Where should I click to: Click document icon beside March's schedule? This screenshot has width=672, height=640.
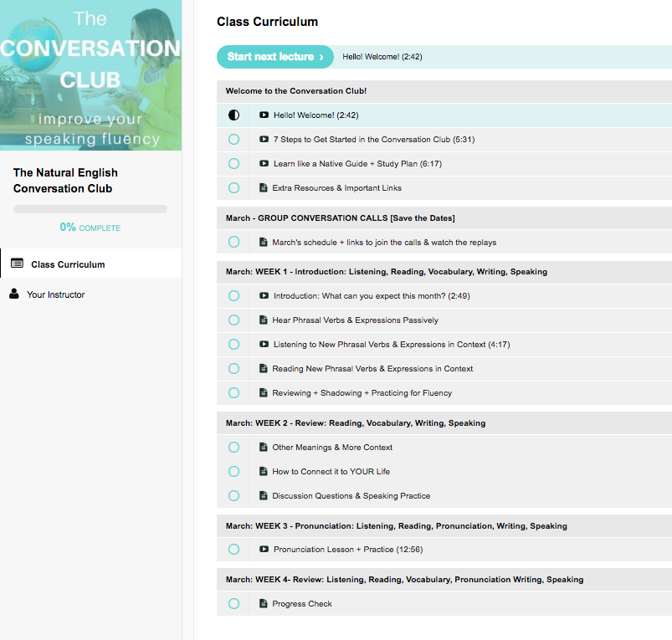264,243
